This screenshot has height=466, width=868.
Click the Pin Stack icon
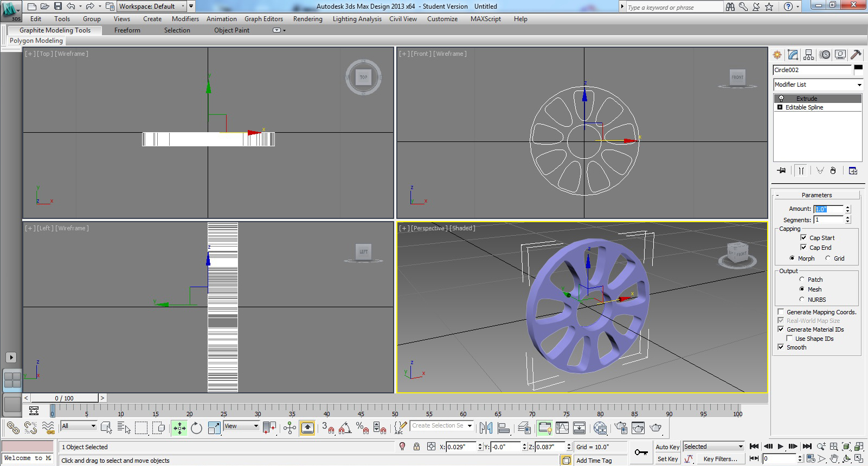781,171
